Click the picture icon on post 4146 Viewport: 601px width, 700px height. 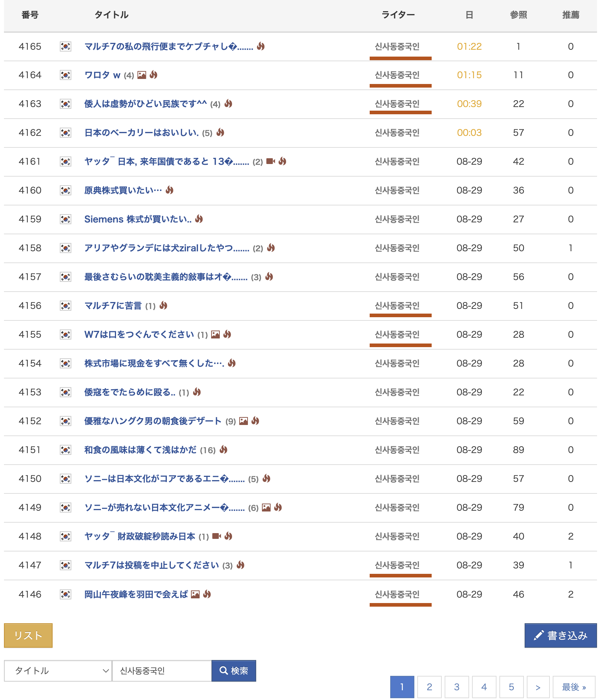tap(195, 594)
